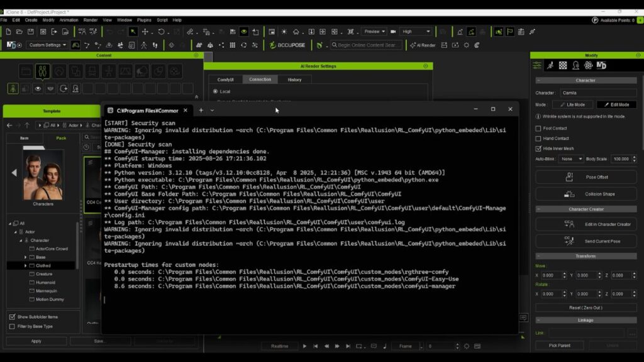Open the Motion tab icon in Modify

[x=550, y=65]
